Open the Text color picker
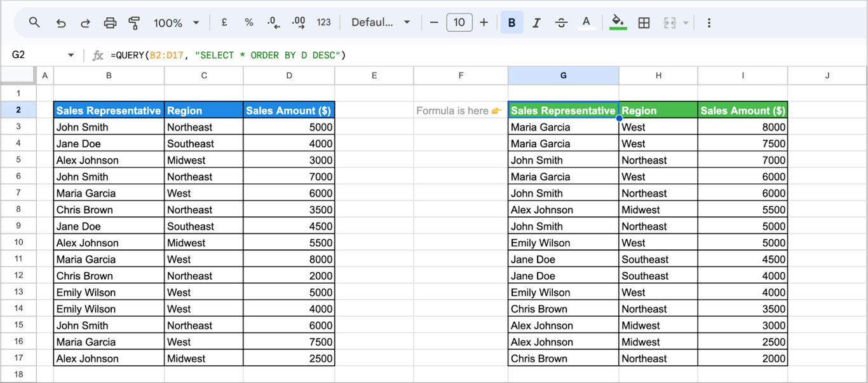This screenshot has width=868, height=383. click(587, 23)
